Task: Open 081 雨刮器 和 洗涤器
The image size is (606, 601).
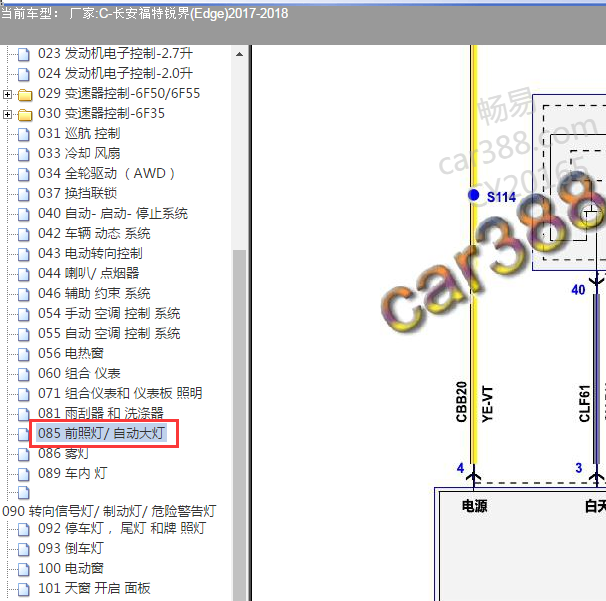Action: click(x=101, y=414)
